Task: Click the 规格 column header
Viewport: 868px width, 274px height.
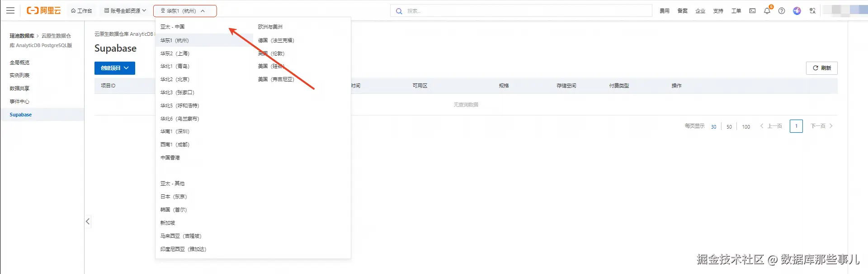Action: [504, 86]
